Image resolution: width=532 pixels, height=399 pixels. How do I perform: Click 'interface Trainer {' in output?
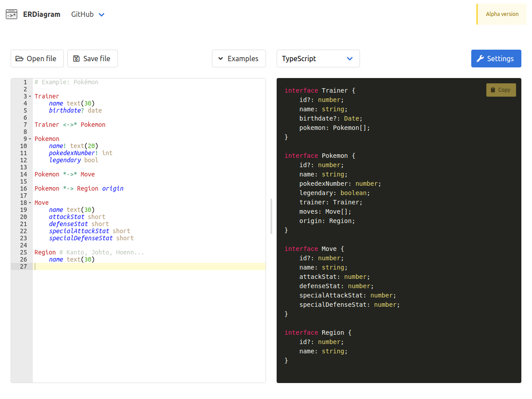point(320,90)
